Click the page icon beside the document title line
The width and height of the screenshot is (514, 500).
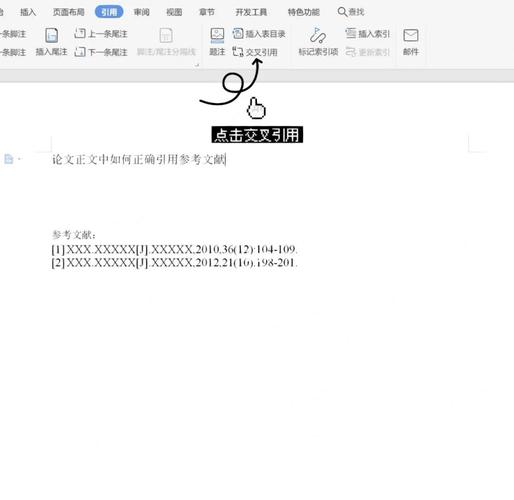click(x=9, y=159)
